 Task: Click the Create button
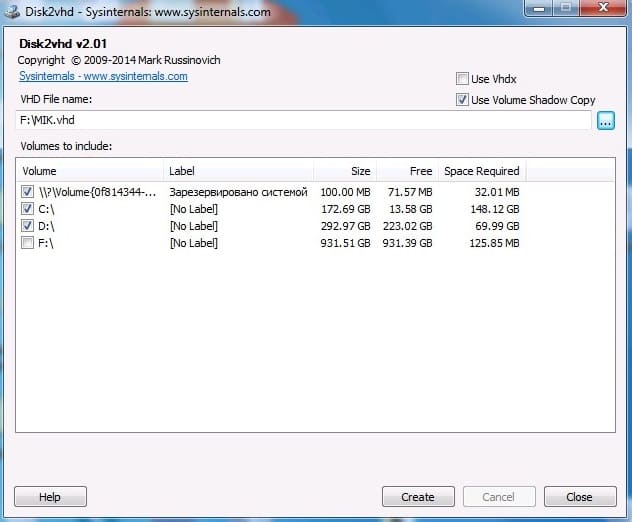(418, 497)
